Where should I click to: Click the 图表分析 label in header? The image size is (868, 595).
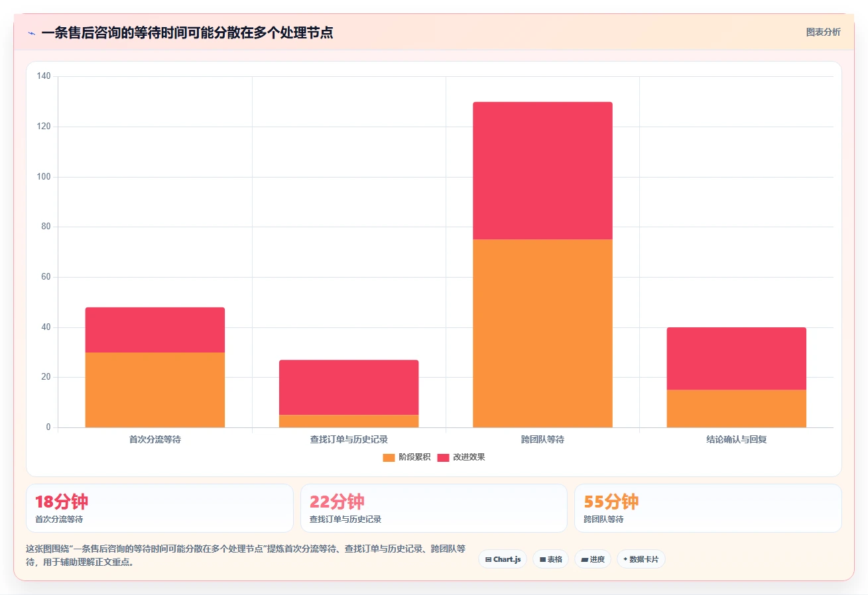point(823,32)
